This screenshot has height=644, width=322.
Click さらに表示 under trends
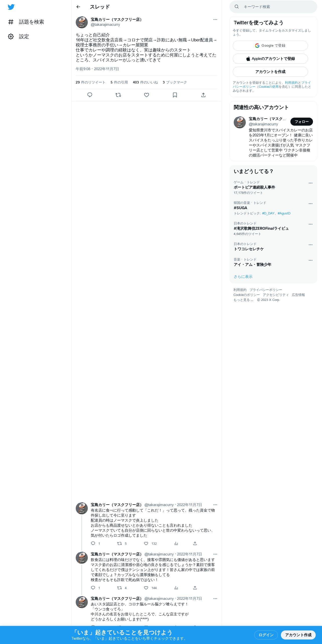point(243,277)
